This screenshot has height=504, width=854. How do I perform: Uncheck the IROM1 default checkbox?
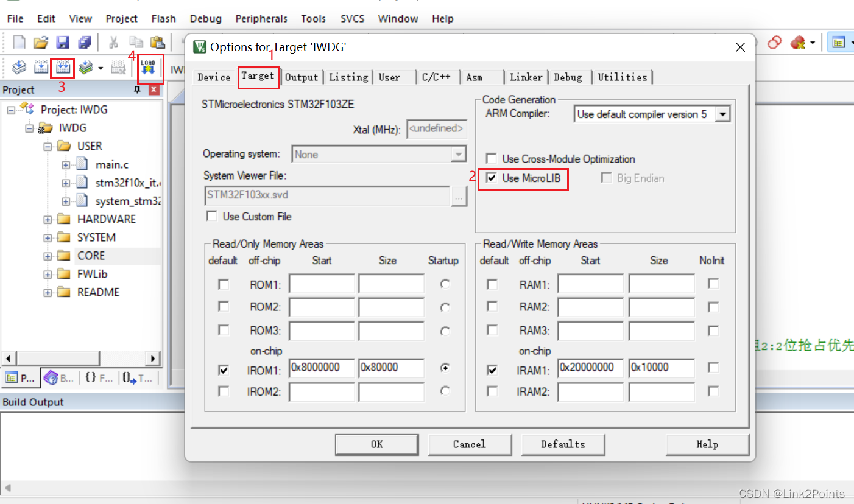click(224, 369)
